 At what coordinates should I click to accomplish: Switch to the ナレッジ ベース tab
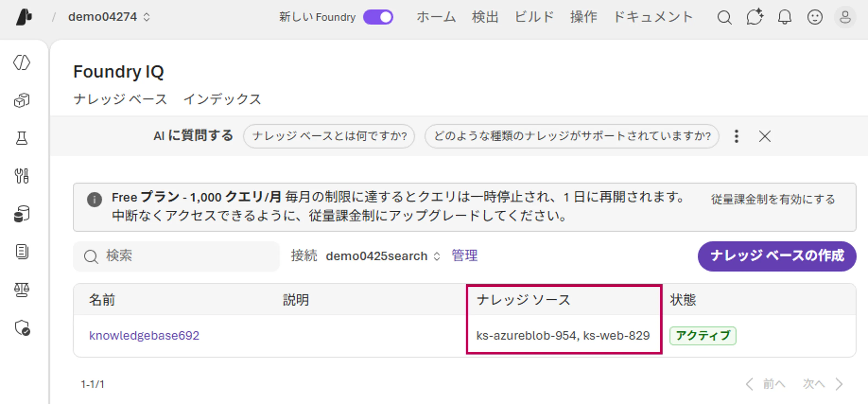120,99
